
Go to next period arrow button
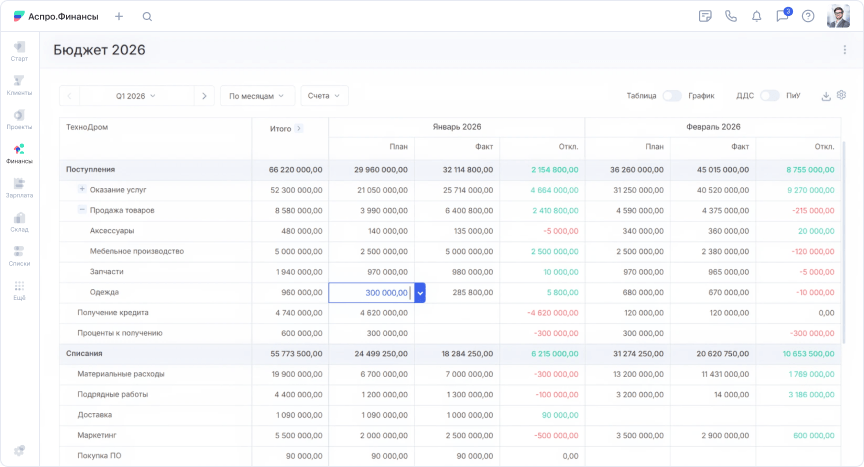204,96
